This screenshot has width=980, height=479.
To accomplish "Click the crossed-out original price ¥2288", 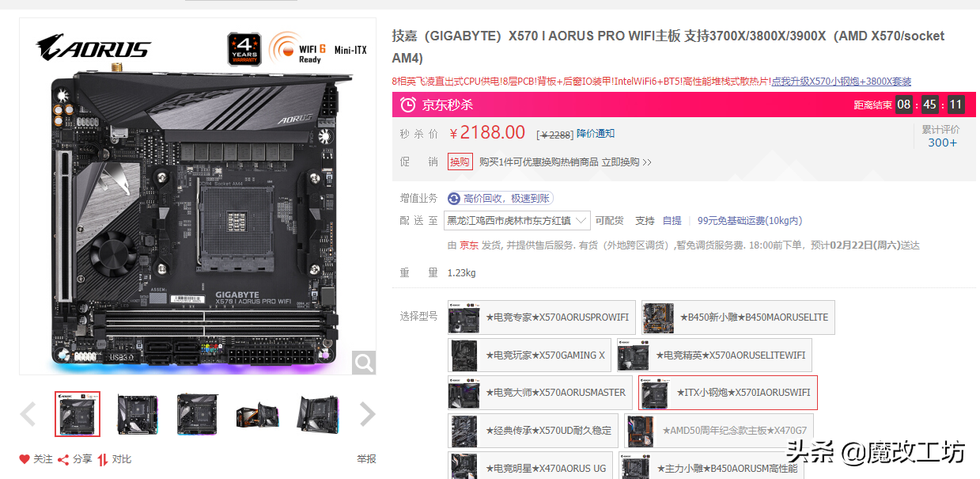I will 554,135.
